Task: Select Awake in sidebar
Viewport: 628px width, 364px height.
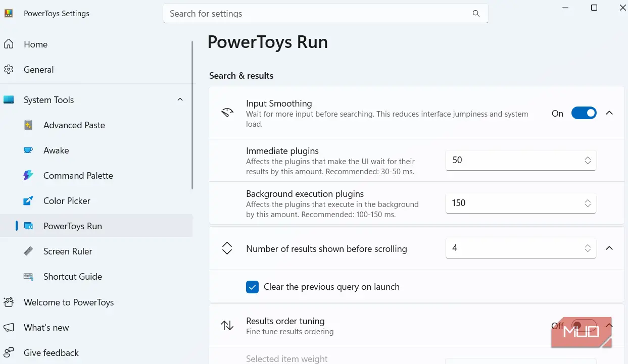Action: coord(96,150)
